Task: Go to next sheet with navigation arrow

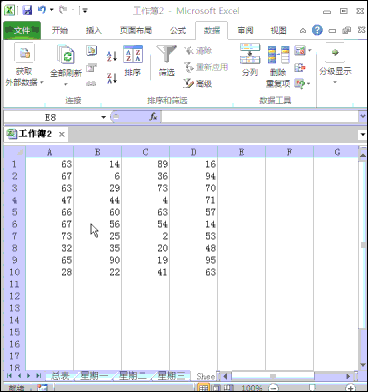Action: pos(29,376)
